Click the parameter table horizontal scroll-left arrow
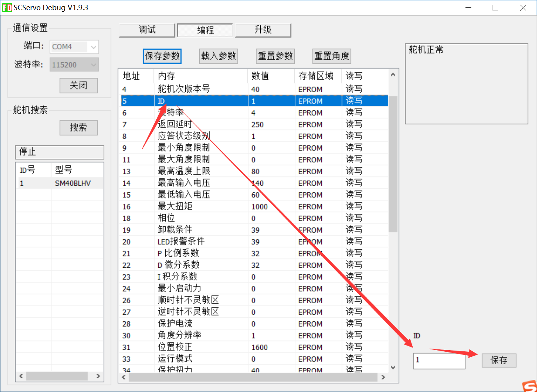The width and height of the screenshot is (537, 392). [124, 377]
